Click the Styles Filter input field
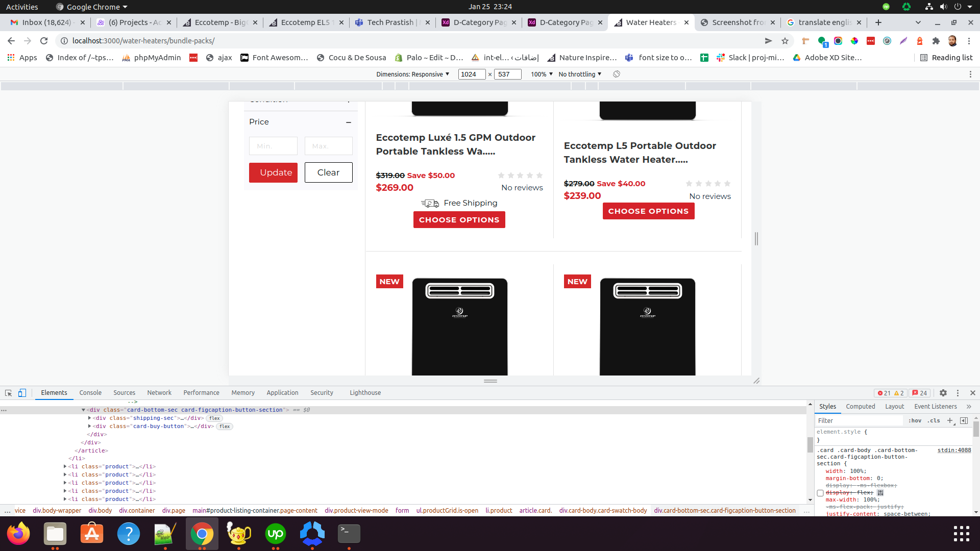This screenshot has height=551, width=980. click(860, 421)
